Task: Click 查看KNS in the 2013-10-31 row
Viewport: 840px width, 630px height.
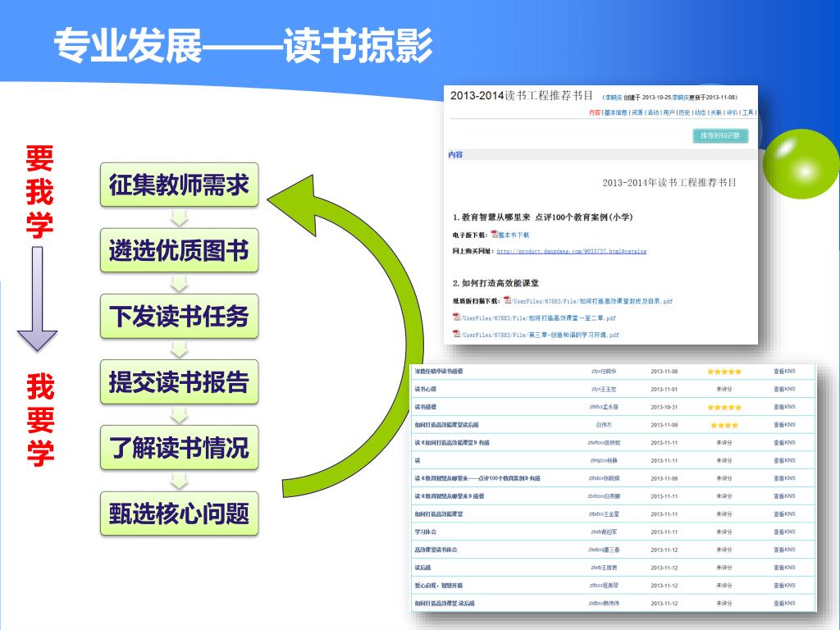Action: click(x=784, y=407)
